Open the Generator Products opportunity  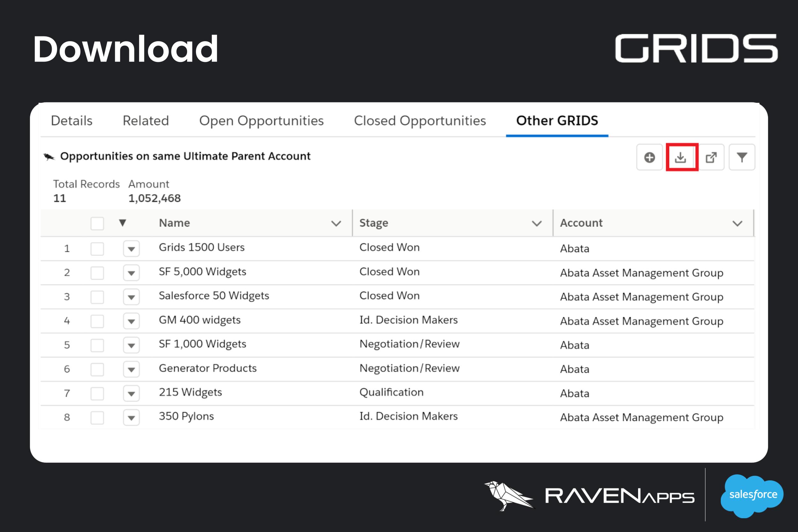[x=208, y=368]
